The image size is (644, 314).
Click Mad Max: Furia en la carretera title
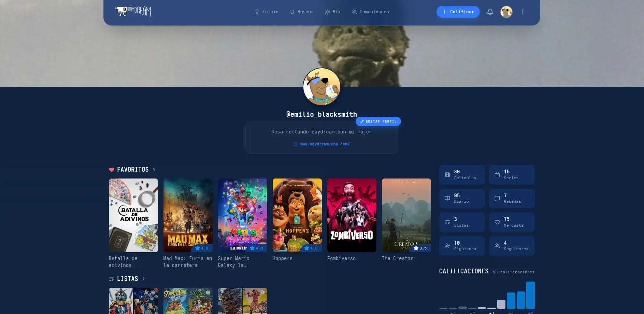[188, 262]
